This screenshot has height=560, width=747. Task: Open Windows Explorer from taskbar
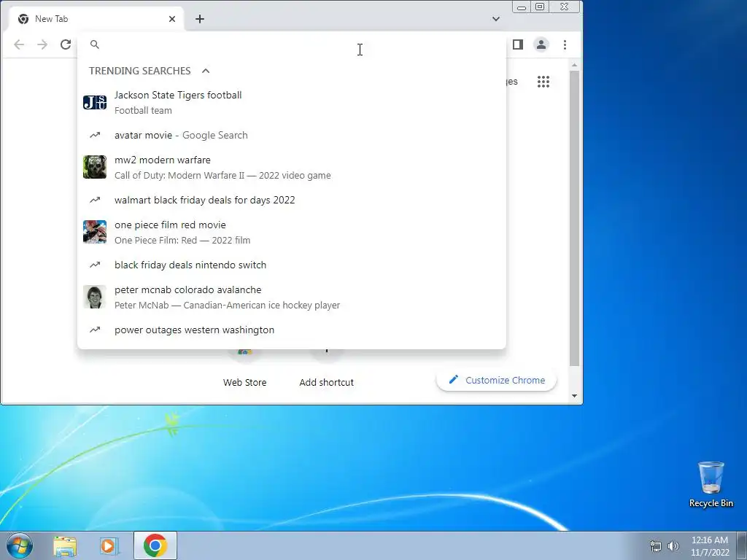point(65,546)
